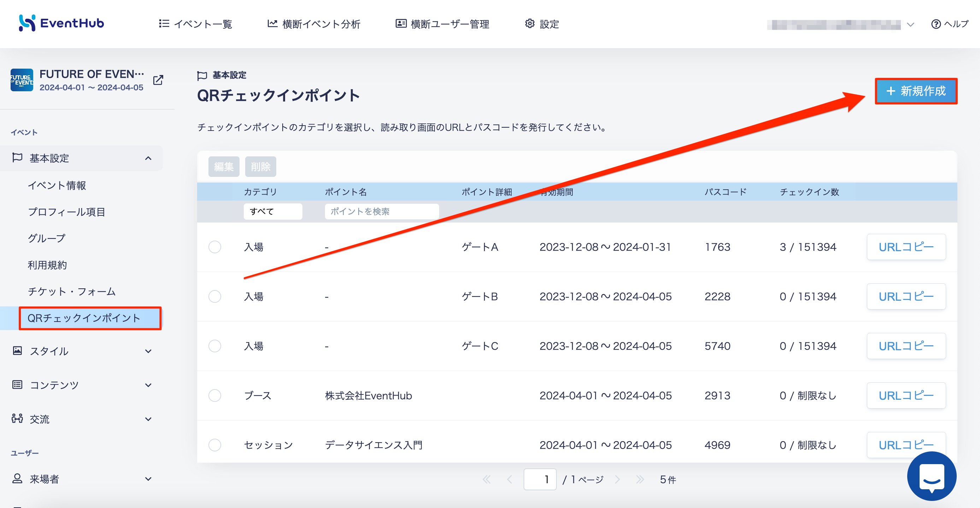Go to previous page arrow

pyautogui.click(x=509, y=479)
